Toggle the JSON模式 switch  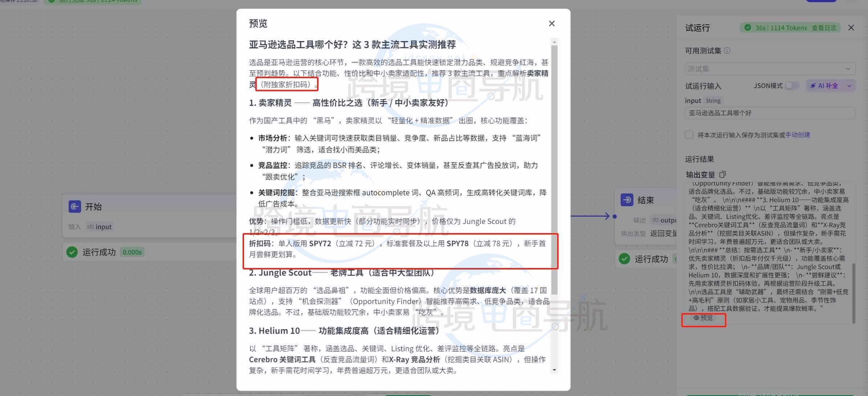point(792,86)
